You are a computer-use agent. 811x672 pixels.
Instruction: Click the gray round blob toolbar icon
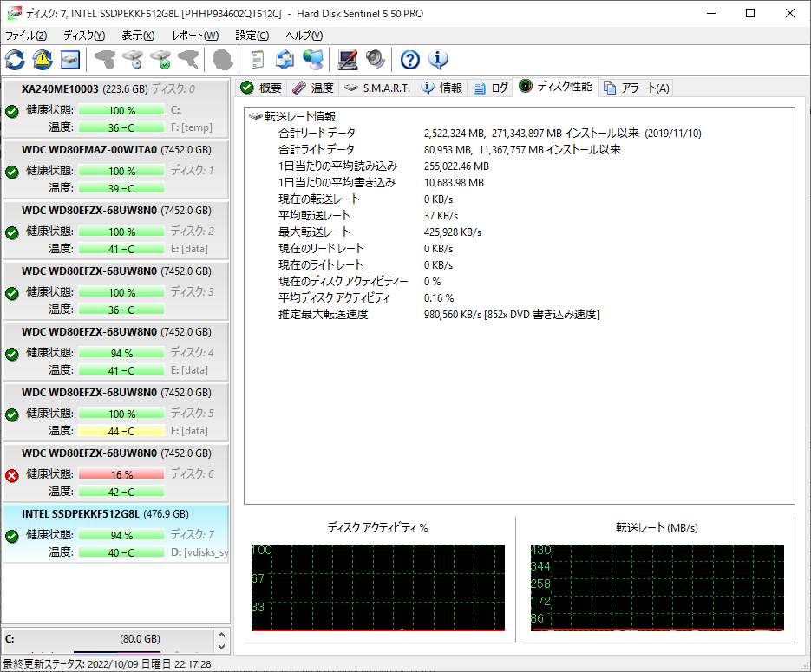[223, 60]
